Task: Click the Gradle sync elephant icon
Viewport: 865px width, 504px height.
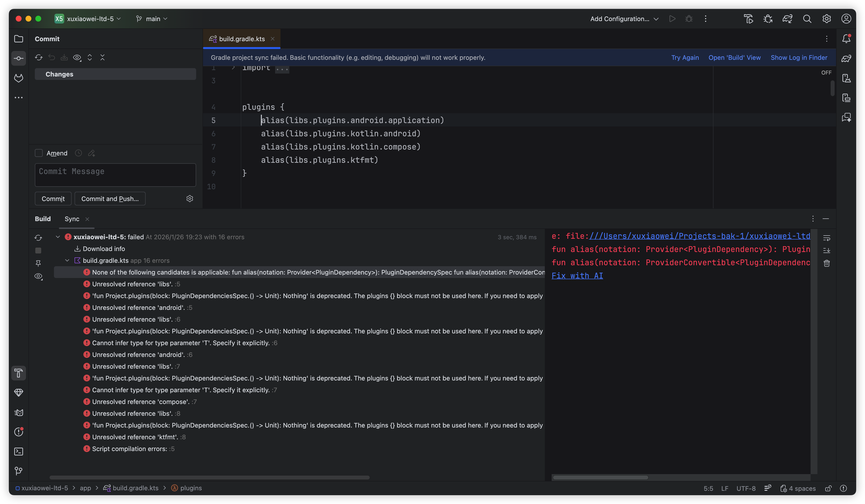Action: coord(787,19)
